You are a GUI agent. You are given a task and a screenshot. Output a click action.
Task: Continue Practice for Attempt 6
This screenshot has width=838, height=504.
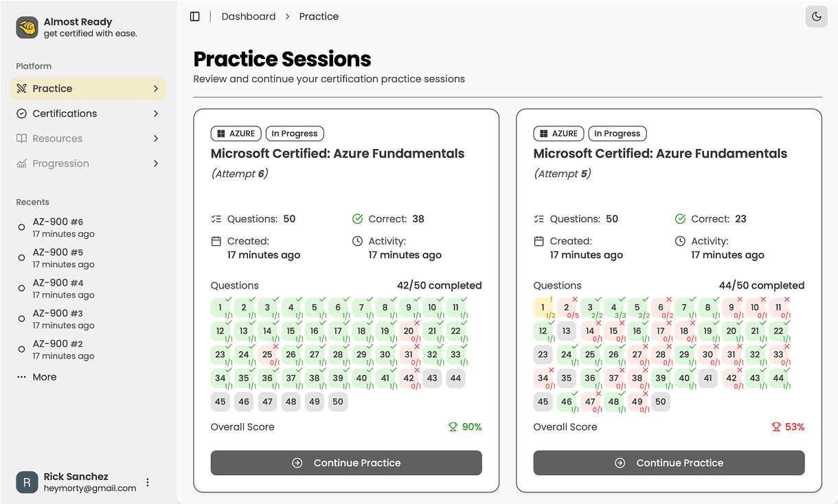point(346,463)
